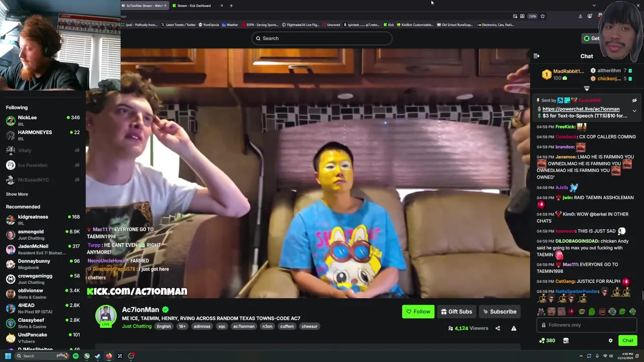644x362 pixels.
Task: Open Weather bookmark
Action: pyautogui.click(x=230, y=25)
